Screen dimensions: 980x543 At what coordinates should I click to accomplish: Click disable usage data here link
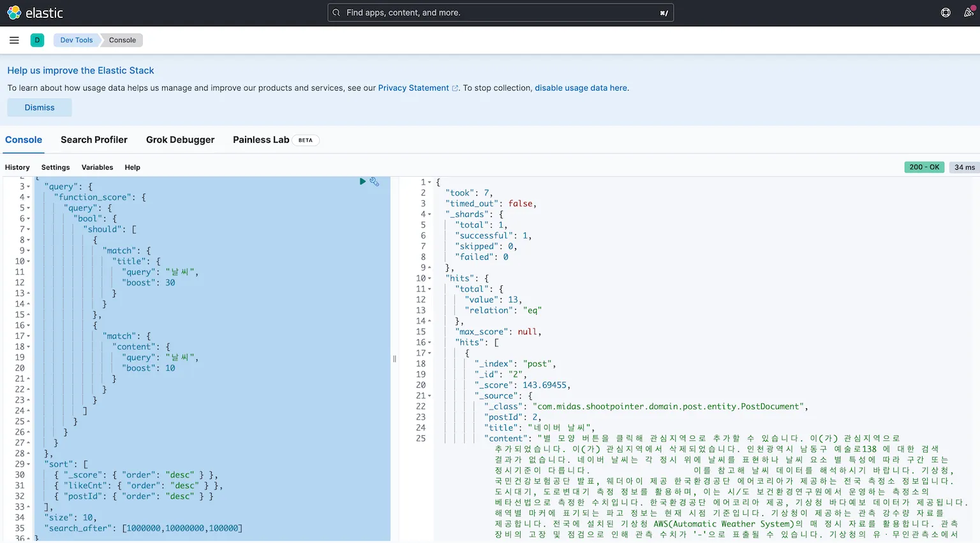[581, 88]
